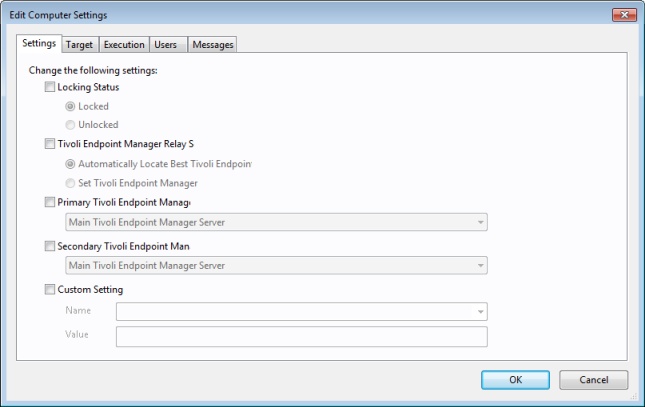
Task: Select Automatically Locate Best Tivoli Endpoint
Action: point(70,164)
